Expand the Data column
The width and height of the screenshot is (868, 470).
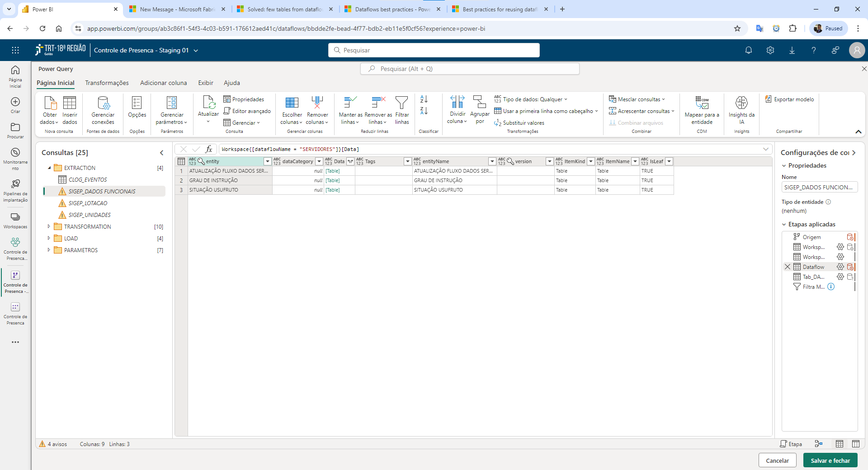pos(350,161)
